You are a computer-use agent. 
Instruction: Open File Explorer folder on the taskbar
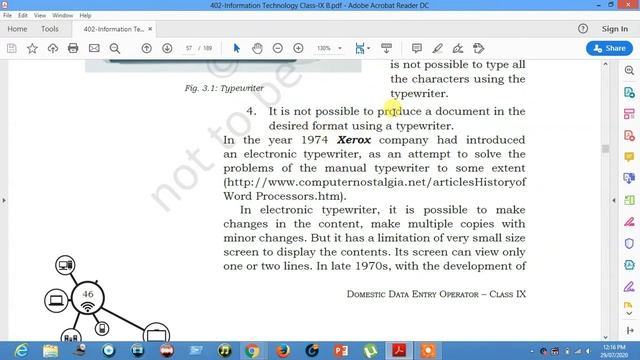click(50, 351)
